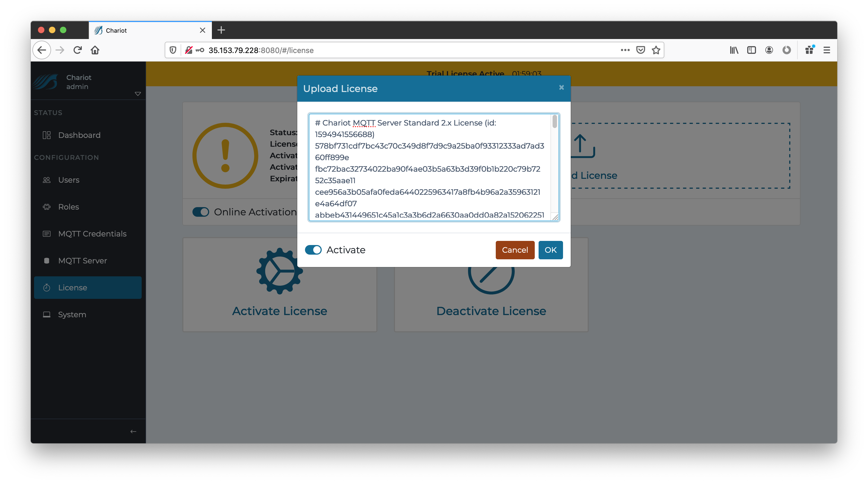Image resolution: width=868 pixels, height=484 pixels.
Task: Close the Upload License dialog
Action: pyautogui.click(x=561, y=87)
